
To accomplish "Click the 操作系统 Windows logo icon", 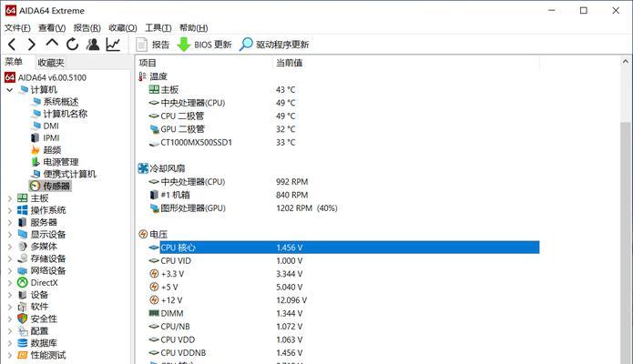I will [23, 210].
